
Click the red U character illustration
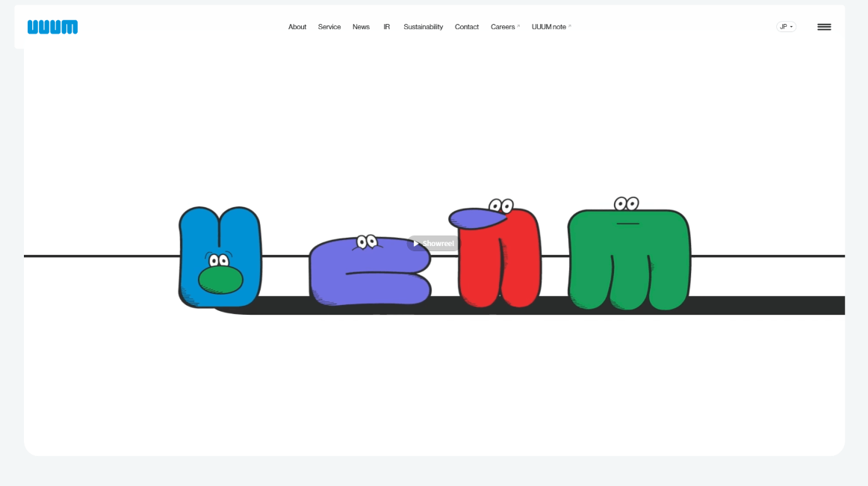(x=497, y=253)
